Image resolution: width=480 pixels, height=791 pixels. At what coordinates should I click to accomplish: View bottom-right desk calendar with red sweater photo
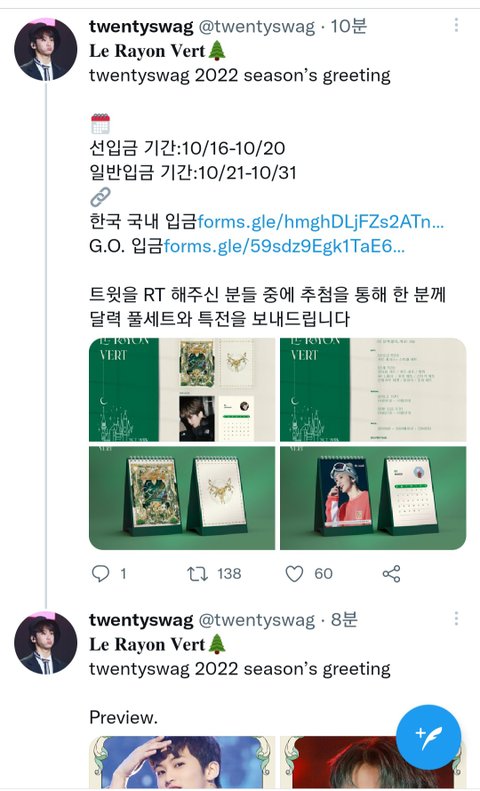click(373, 498)
